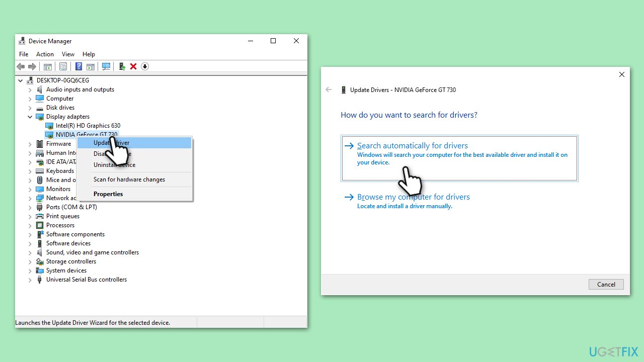644x362 pixels.
Task: Select the Print queues label
Action: tap(63, 216)
